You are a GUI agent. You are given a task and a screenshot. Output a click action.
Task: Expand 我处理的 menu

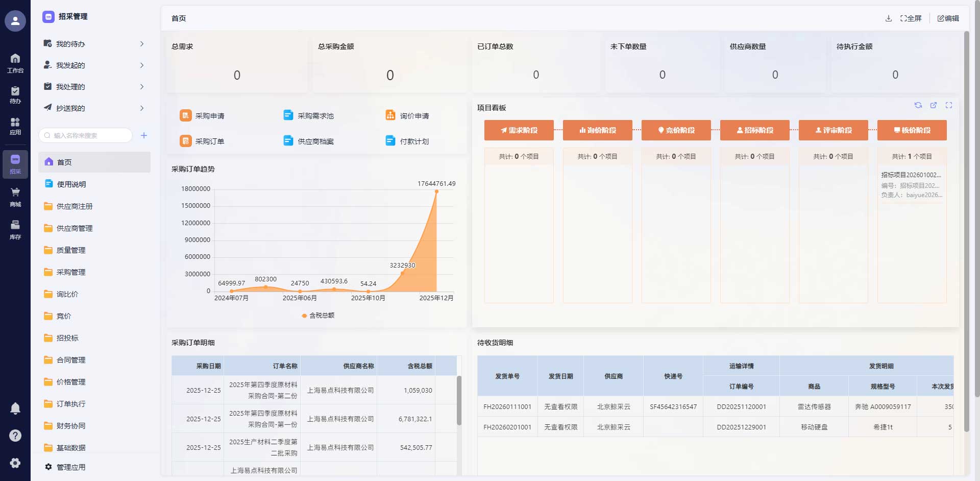click(94, 87)
